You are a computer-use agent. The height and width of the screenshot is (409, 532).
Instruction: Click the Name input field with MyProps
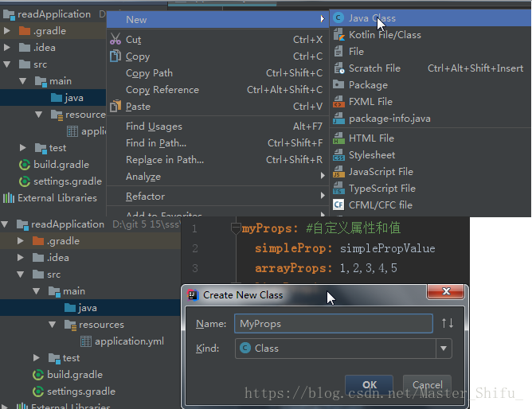[334, 324]
